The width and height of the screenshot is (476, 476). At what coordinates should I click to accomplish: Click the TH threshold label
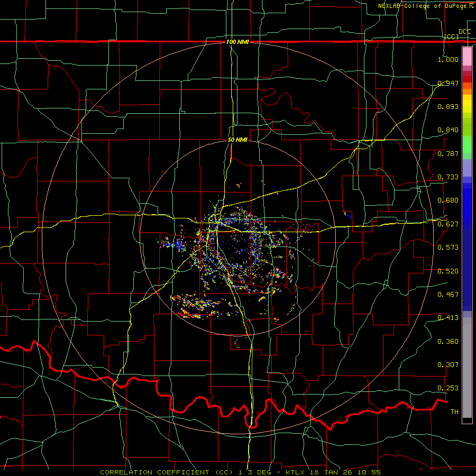[x=454, y=411]
